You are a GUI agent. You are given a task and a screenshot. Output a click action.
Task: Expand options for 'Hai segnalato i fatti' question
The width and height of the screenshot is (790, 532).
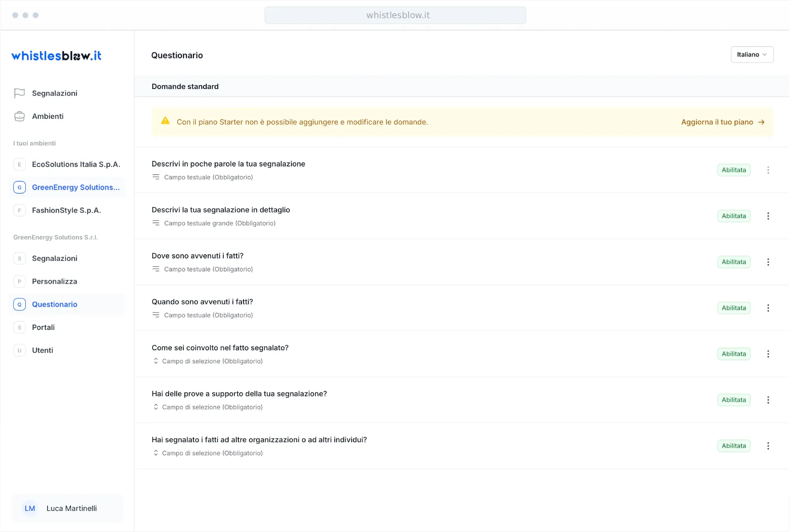click(768, 446)
